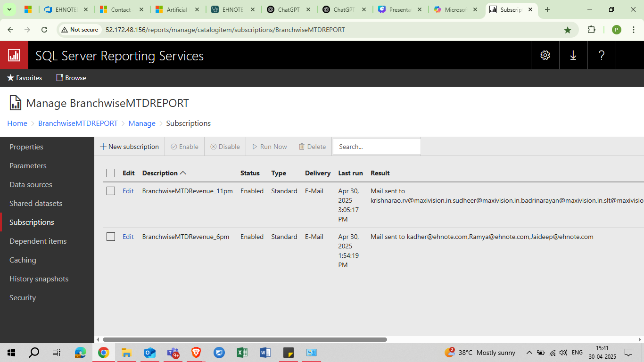Sort by the Delivery column header
The height and width of the screenshot is (362, 644).
click(x=318, y=173)
